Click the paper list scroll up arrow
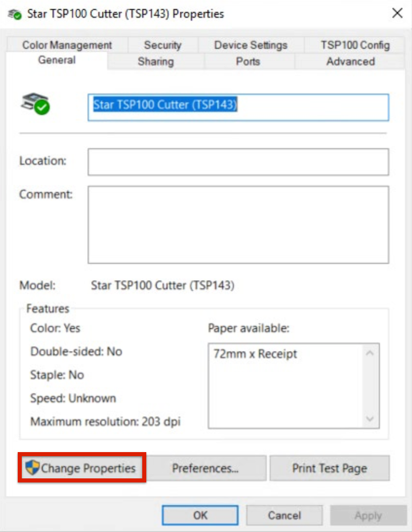The image size is (412, 532). click(370, 353)
